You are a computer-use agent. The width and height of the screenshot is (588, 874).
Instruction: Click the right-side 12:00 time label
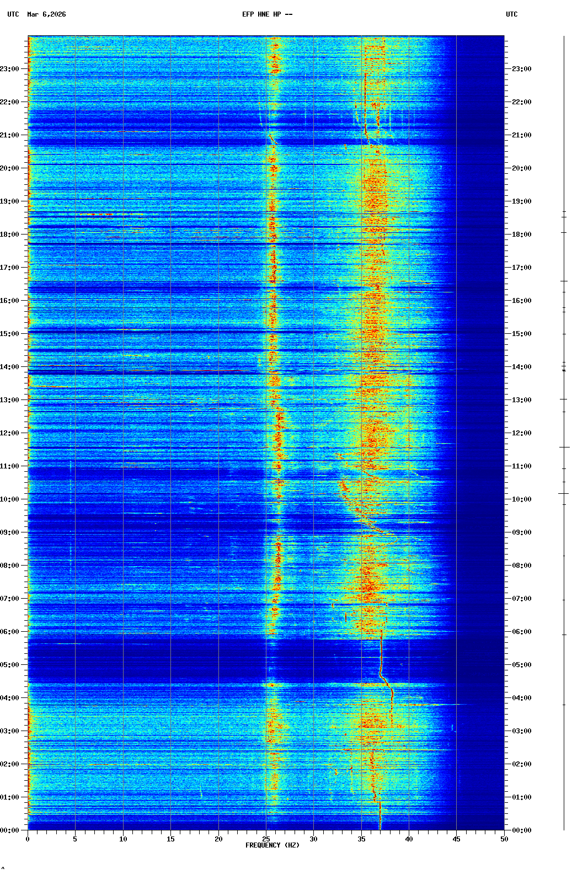pos(521,433)
